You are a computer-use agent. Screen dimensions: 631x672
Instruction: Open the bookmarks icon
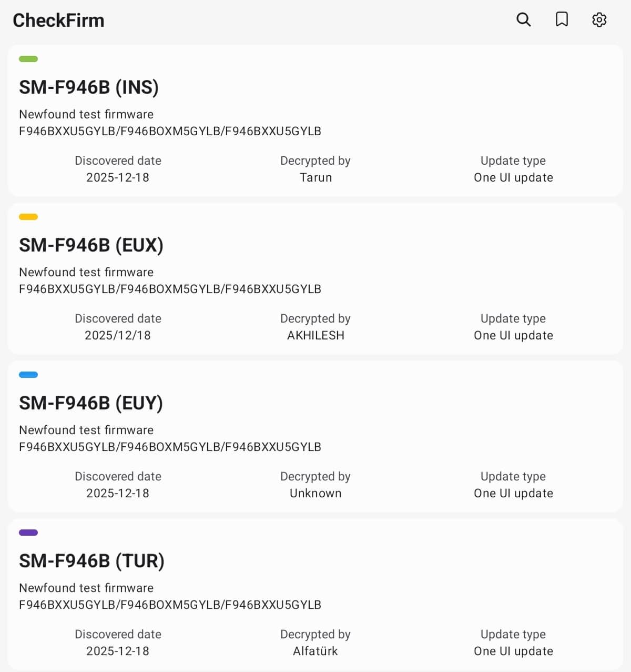tap(562, 20)
